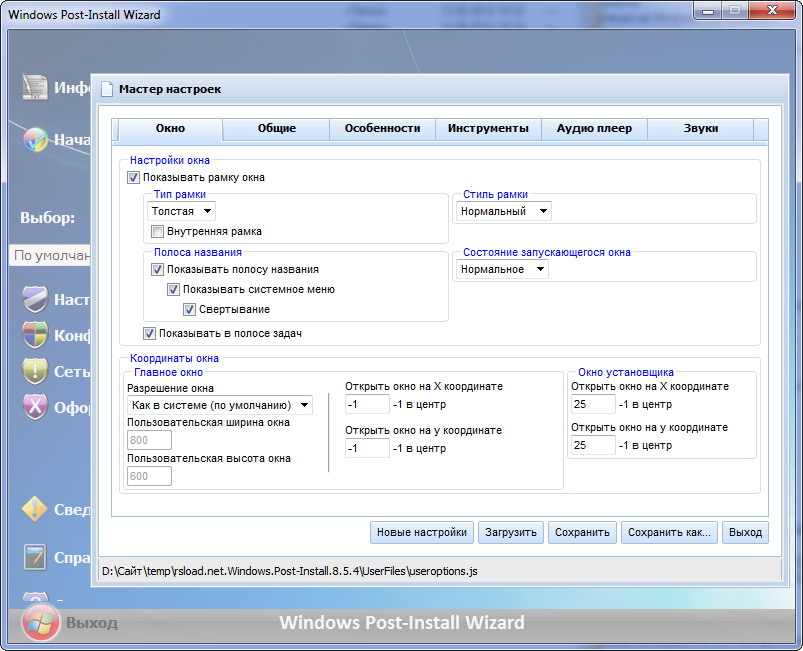Click the Начало sidebar icon
The width and height of the screenshot is (803, 651).
pos(35,138)
